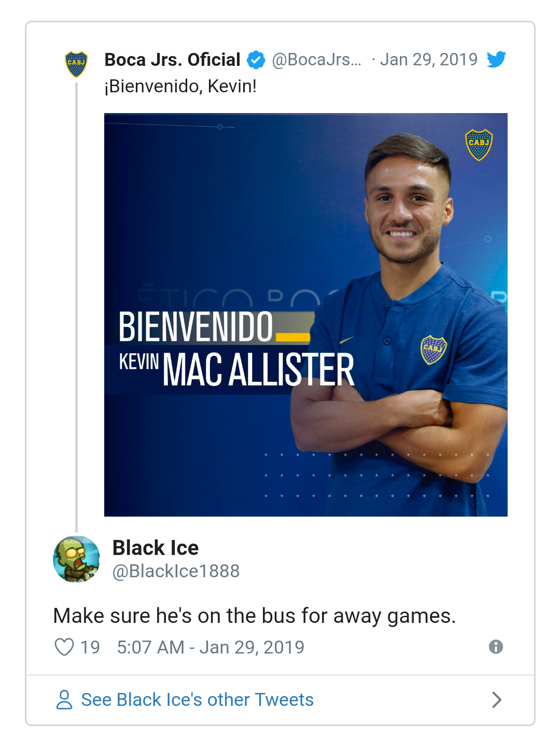560x736 pixels.
Task: Click the blue verified badge
Action: (256, 60)
